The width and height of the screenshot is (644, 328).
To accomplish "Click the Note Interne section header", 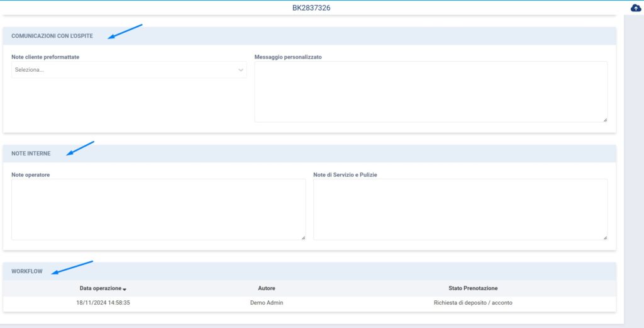I will (31, 154).
